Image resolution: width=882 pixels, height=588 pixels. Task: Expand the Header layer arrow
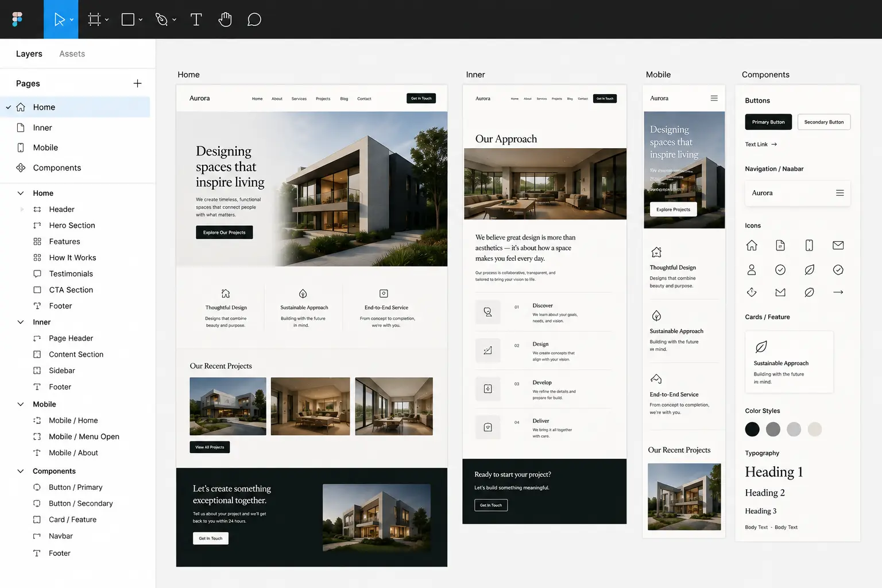click(x=22, y=210)
